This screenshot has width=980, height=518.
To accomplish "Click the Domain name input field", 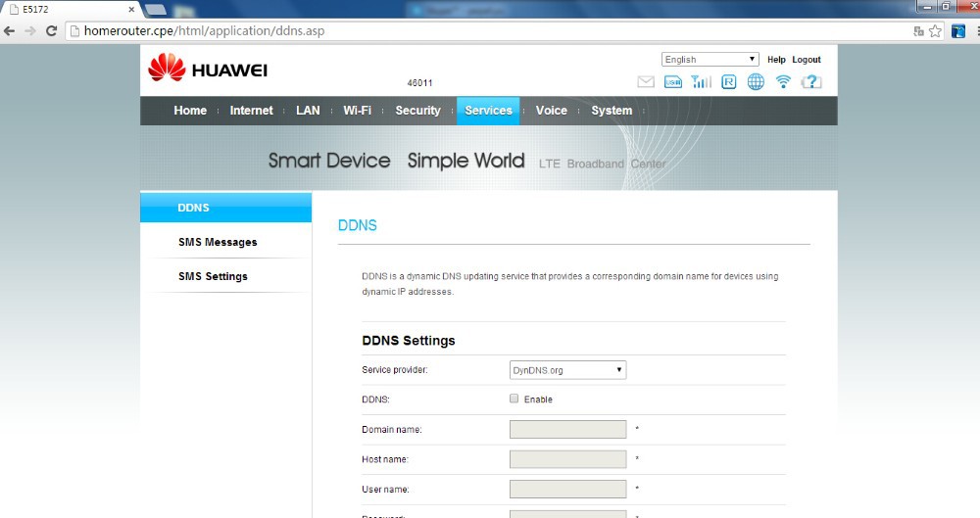I will coord(567,429).
